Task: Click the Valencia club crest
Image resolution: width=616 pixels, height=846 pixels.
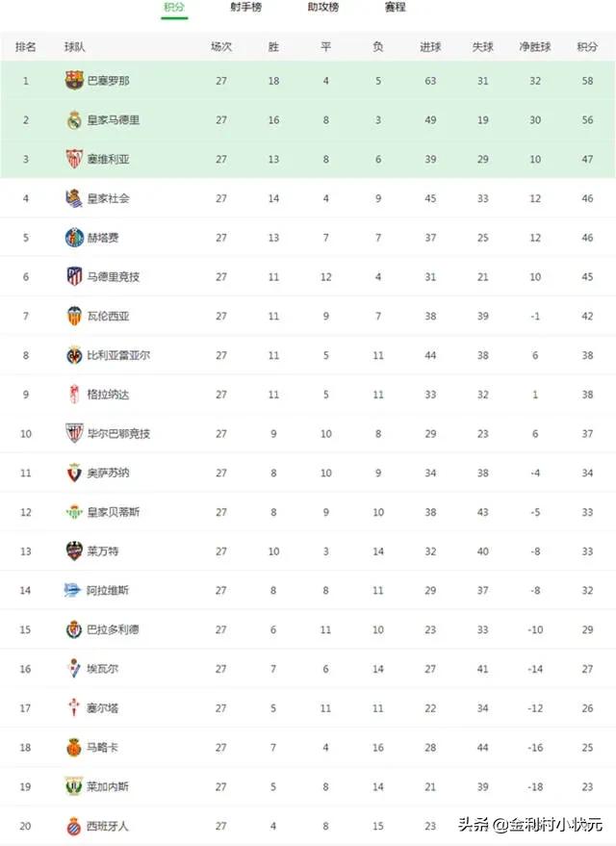Action: pos(74,317)
